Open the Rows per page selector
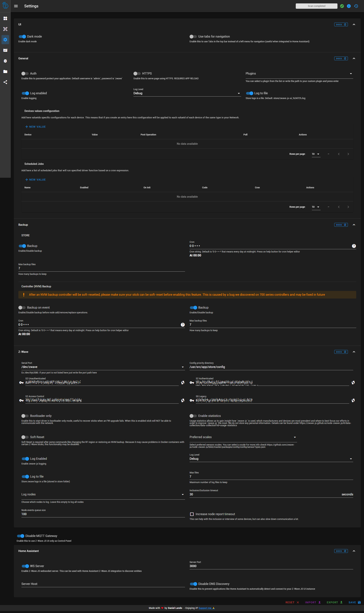The width and height of the screenshot is (364, 613). tap(316, 154)
